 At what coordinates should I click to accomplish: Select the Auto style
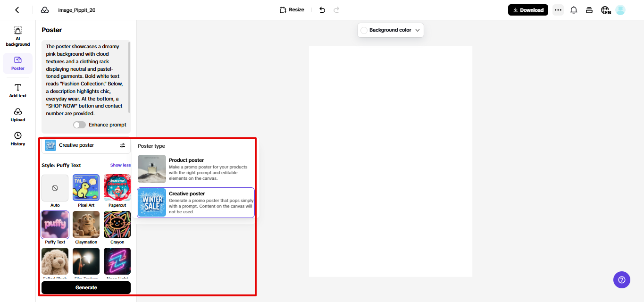coord(55,188)
